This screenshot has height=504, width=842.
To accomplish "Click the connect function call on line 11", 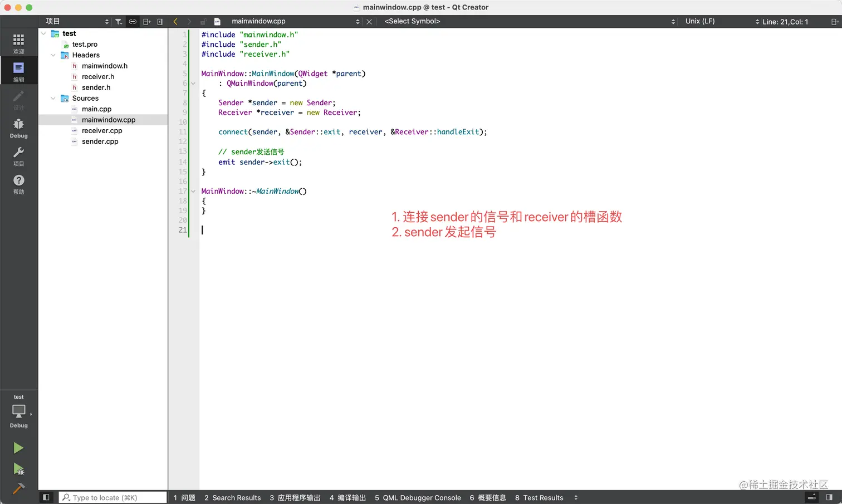I will click(233, 132).
